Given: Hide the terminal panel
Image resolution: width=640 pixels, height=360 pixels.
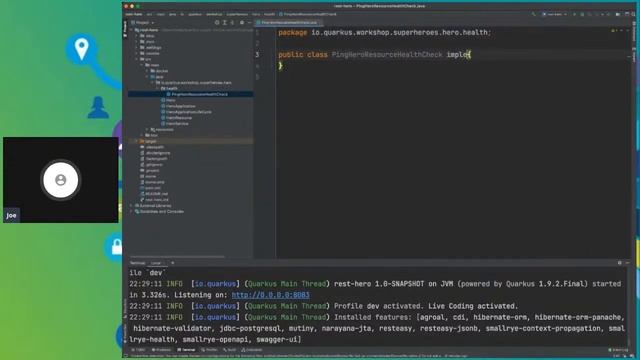Looking at the screenshot, I should (627, 263).
